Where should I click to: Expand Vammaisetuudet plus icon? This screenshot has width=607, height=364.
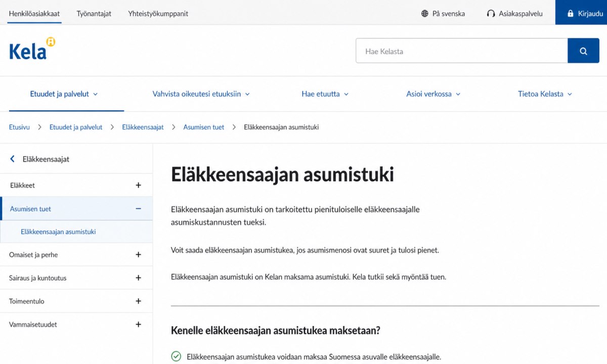tap(138, 325)
